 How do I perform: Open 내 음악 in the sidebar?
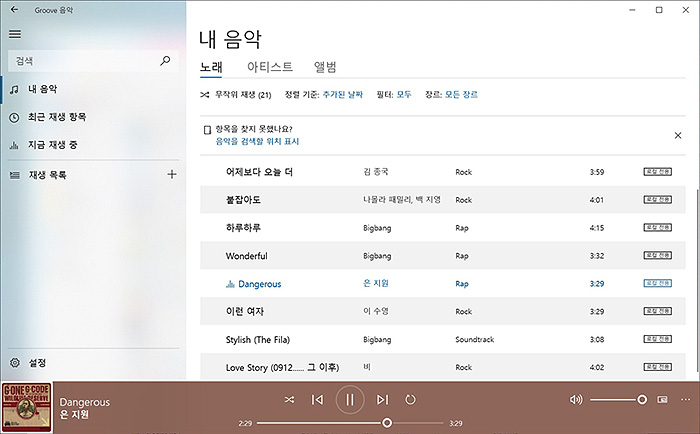click(94, 89)
